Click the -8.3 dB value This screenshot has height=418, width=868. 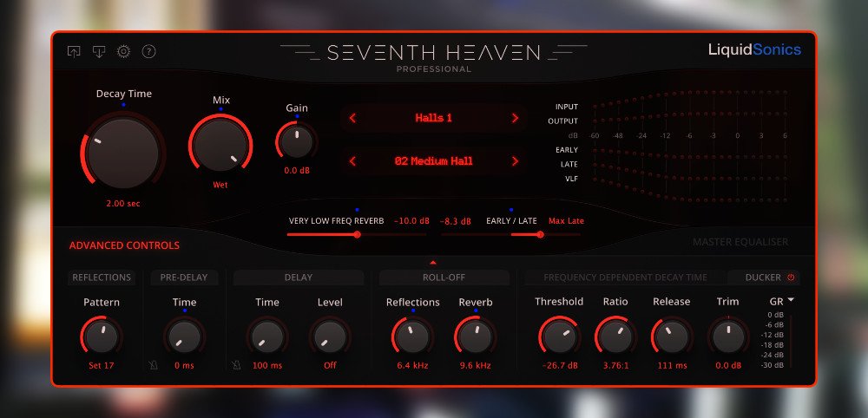pos(455,221)
